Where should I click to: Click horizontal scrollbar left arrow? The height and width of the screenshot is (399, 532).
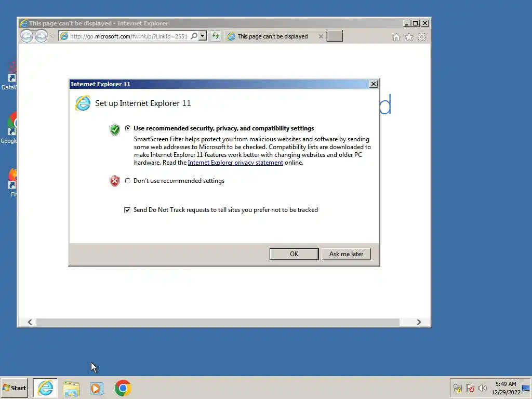pos(30,322)
